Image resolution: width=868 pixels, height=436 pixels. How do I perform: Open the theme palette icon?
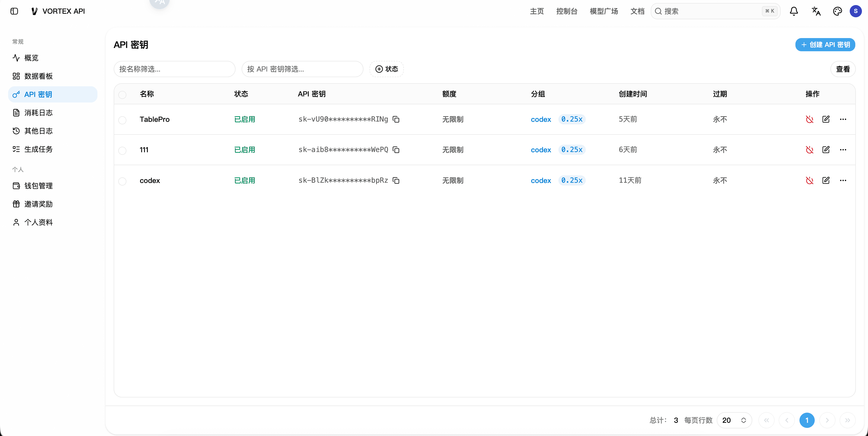pos(837,11)
